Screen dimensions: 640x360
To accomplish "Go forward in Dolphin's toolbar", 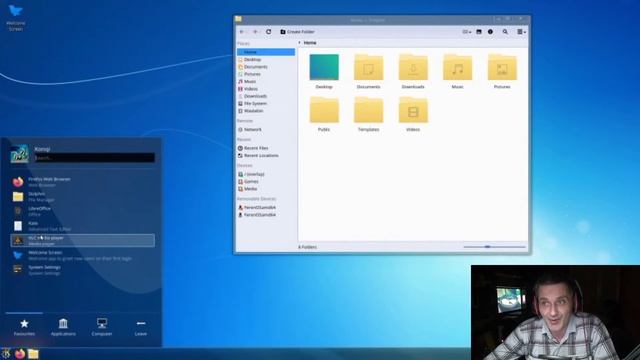I will click(255, 32).
